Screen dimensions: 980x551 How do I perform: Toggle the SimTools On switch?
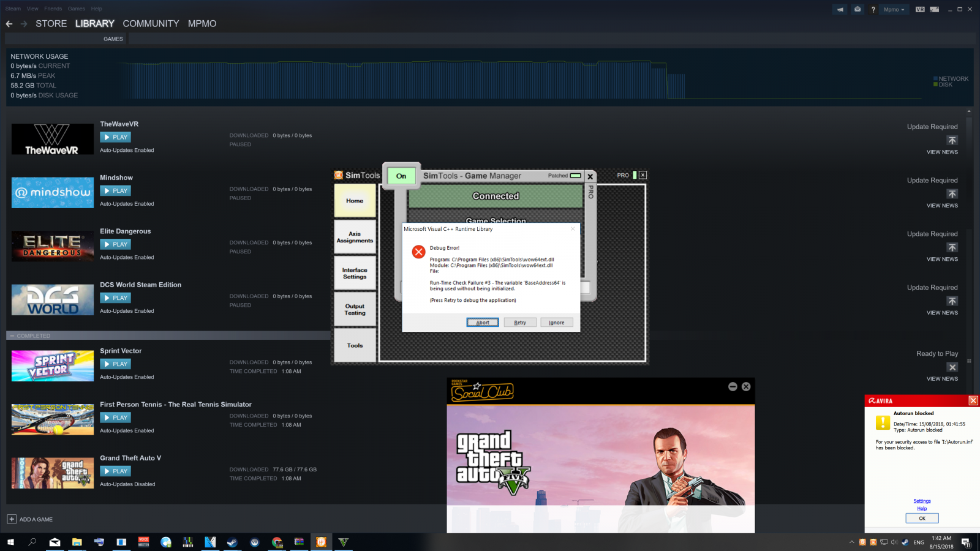pos(401,176)
